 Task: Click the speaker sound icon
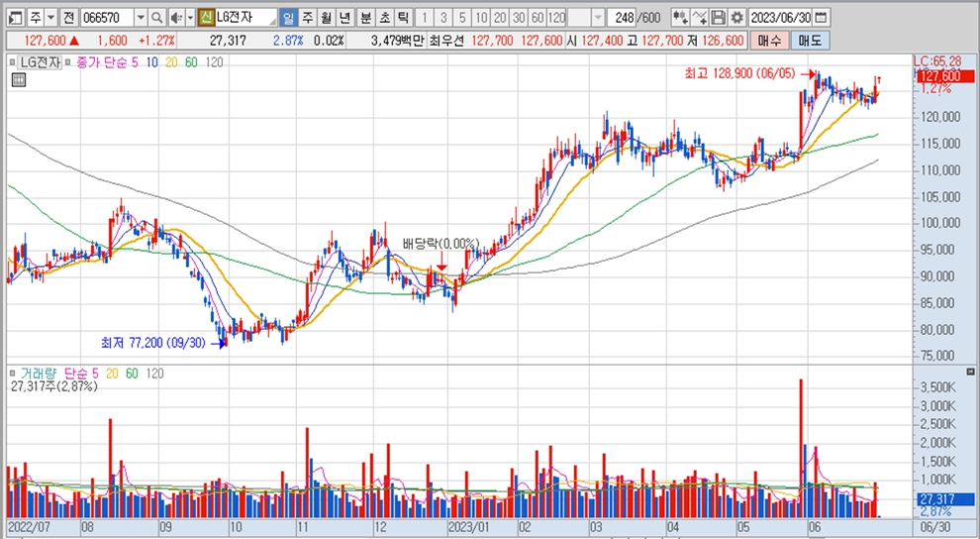pyautogui.click(x=175, y=18)
